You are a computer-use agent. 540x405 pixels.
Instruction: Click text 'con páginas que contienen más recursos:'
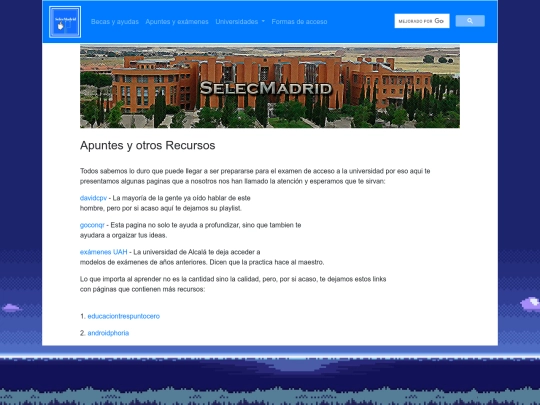click(x=142, y=289)
